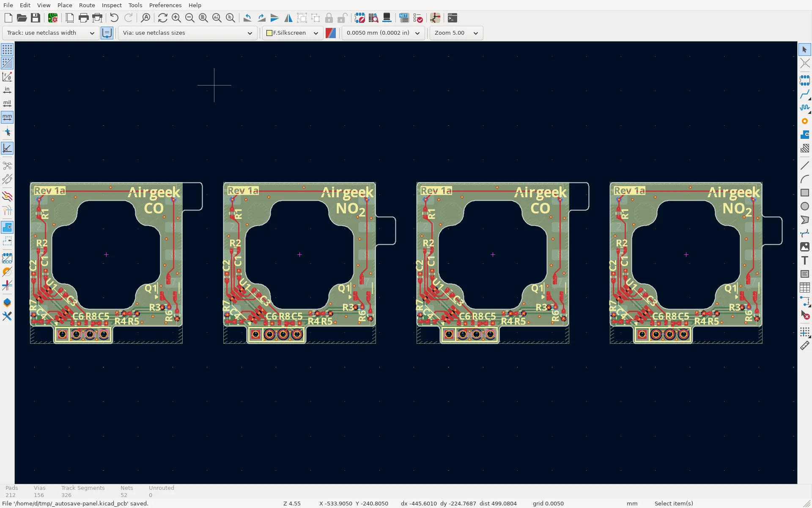Open F.Silkscreen layer selector
The height and width of the screenshot is (508, 812).
[x=293, y=33]
